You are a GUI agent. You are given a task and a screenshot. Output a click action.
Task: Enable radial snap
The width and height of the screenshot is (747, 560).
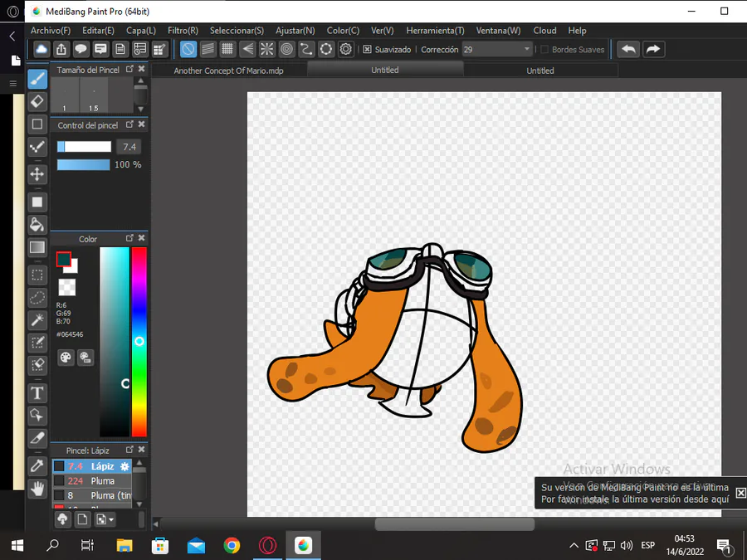[x=266, y=49]
